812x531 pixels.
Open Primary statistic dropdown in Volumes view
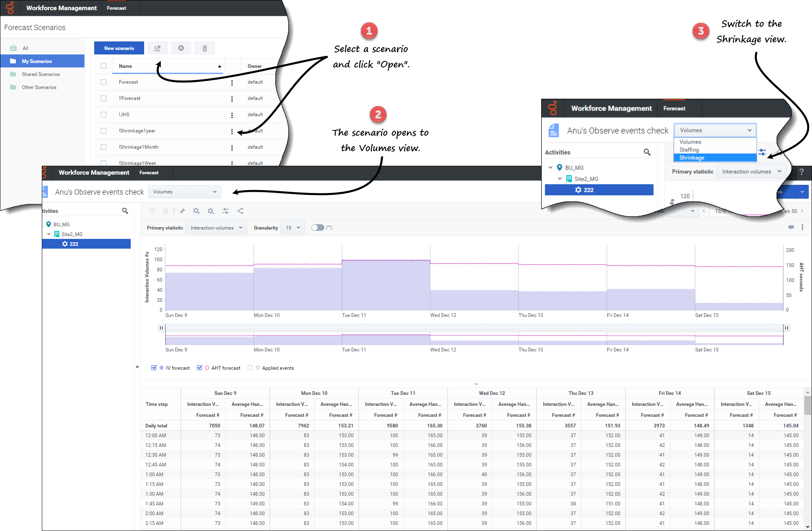[216, 228]
